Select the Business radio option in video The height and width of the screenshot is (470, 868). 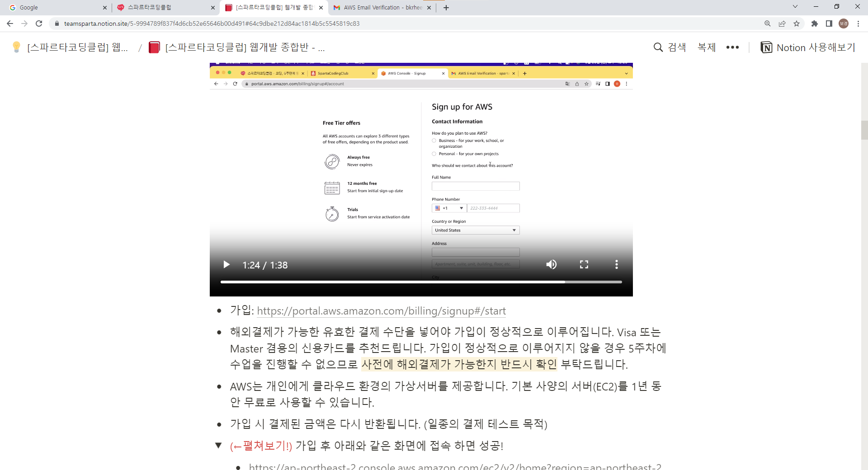[434, 141]
